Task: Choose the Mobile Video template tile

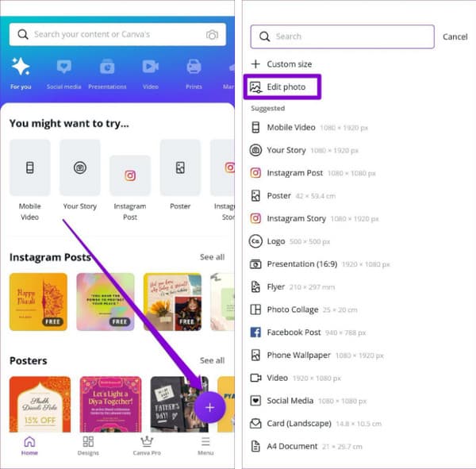Action: tap(29, 167)
